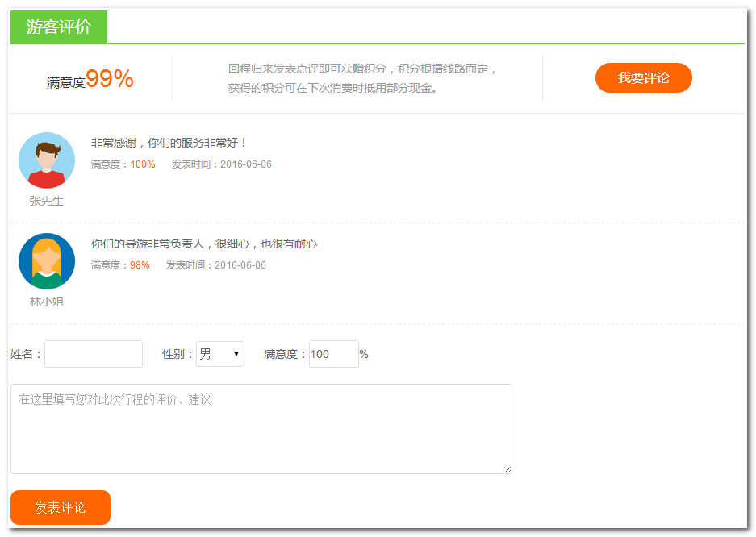Click the 98% satisfaction value of 林小姐
Screen dimensions: 756x537
(140, 265)
